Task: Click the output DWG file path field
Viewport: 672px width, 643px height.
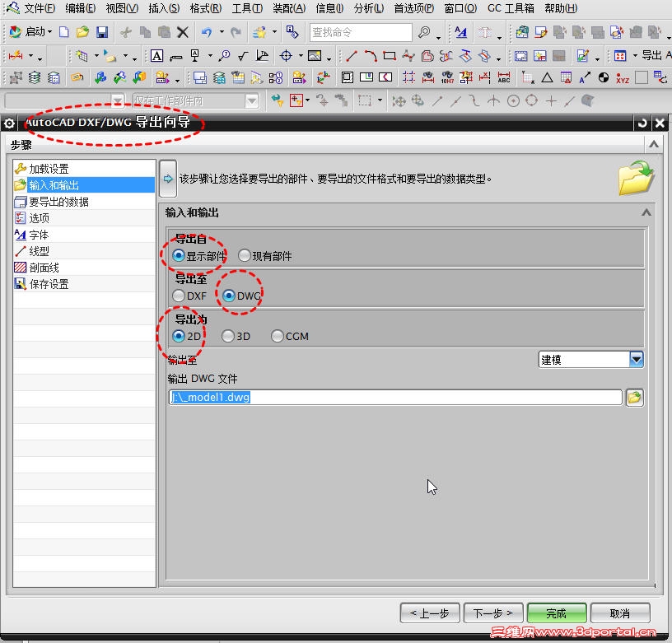Action: pos(395,397)
